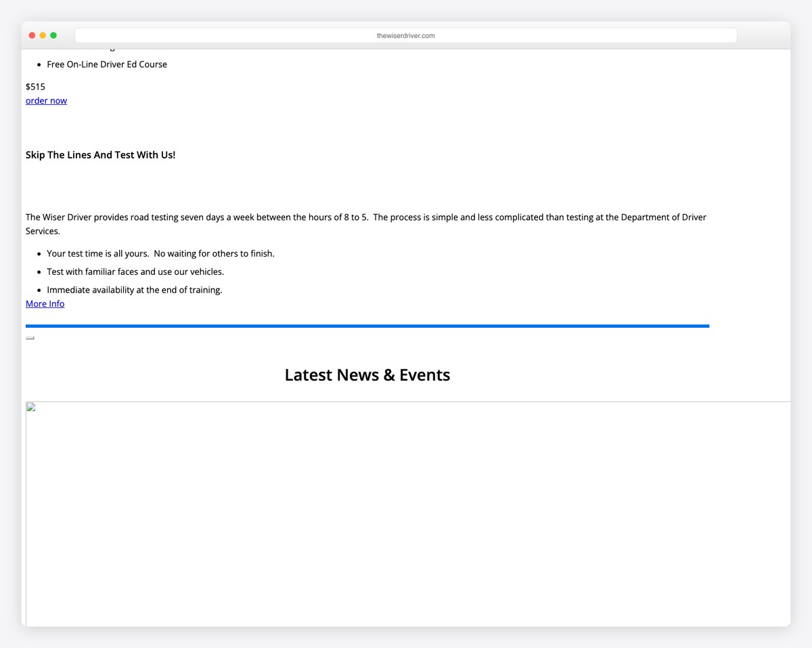Click the 'Latest News & Events' heading

coord(367,374)
